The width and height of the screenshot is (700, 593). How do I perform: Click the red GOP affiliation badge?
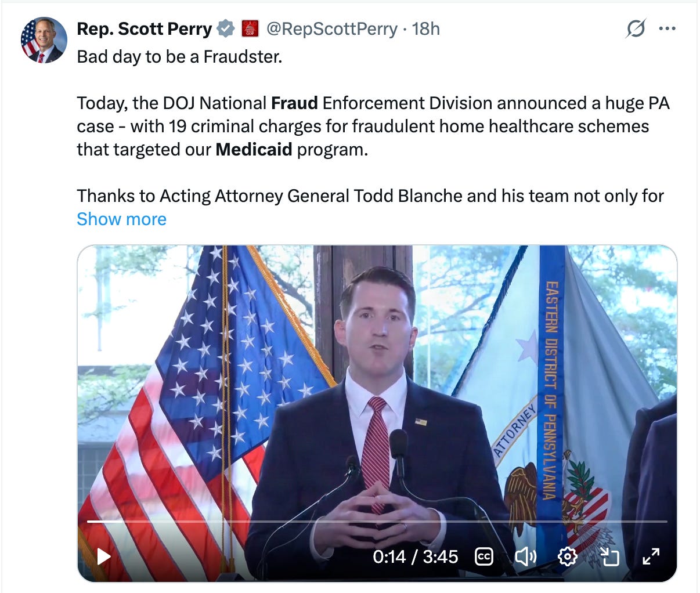click(x=250, y=28)
